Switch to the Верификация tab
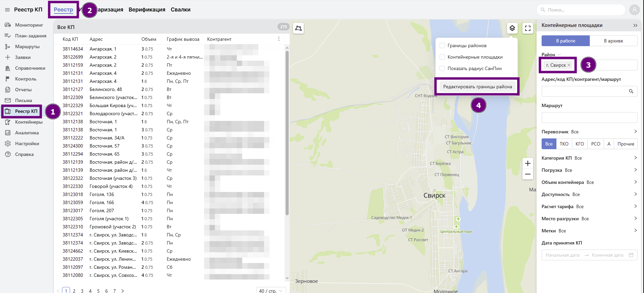The image size is (644, 293). [147, 10]
